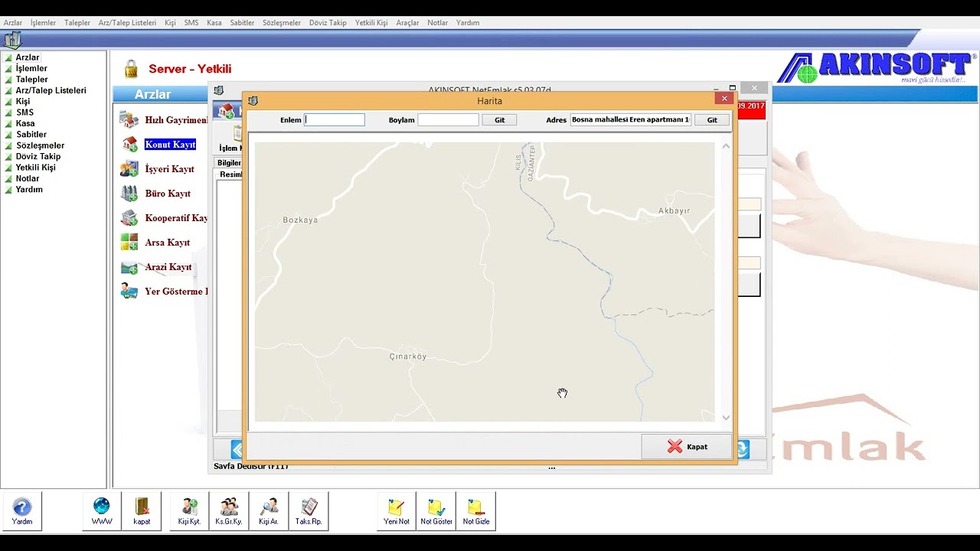Screen dimensions: 980x551
Task: Click the Büro Kayıt building icon
Action: 129,194
